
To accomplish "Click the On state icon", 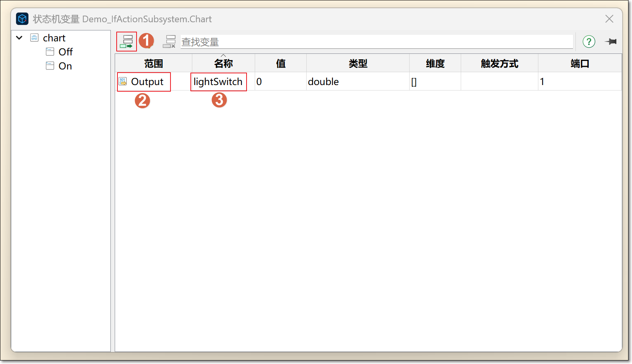I will (50, 66).
